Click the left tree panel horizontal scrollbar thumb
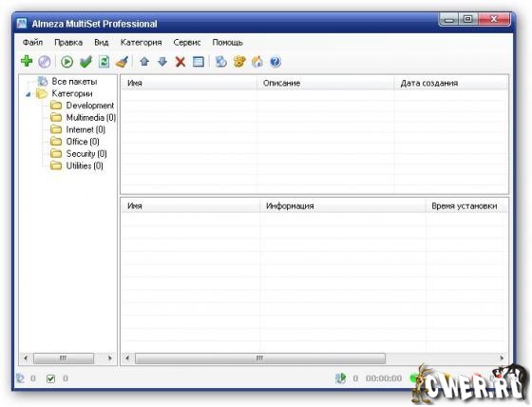The height and width of the screenshot is (407, 532). 64,359
